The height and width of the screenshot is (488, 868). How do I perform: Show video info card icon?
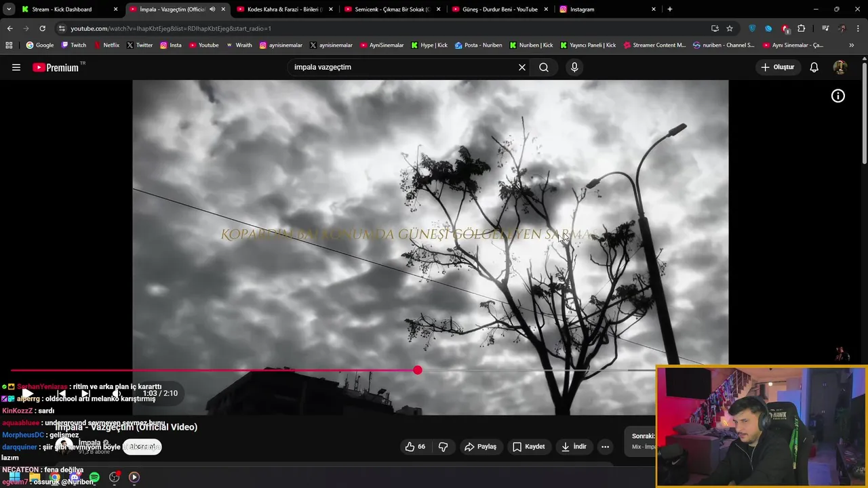(838, 96)
